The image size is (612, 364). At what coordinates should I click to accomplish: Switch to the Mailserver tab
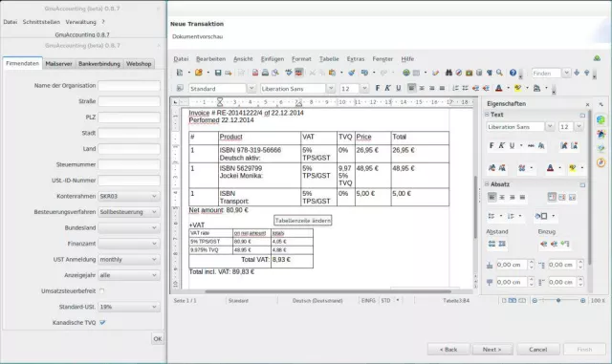tap(58, 64)
